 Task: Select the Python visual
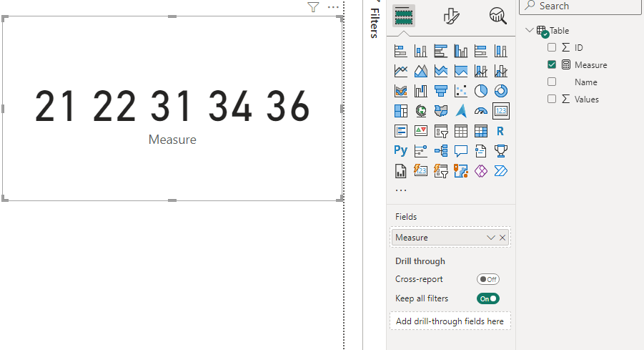coord(400,151)
